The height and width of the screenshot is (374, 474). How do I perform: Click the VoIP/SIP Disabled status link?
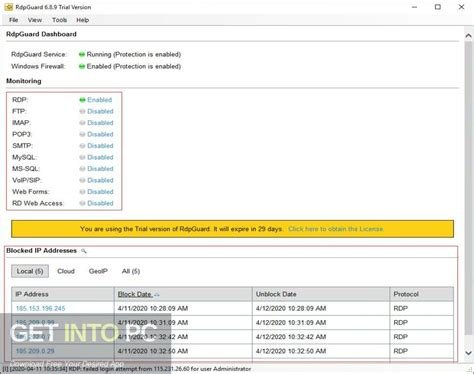100,180
